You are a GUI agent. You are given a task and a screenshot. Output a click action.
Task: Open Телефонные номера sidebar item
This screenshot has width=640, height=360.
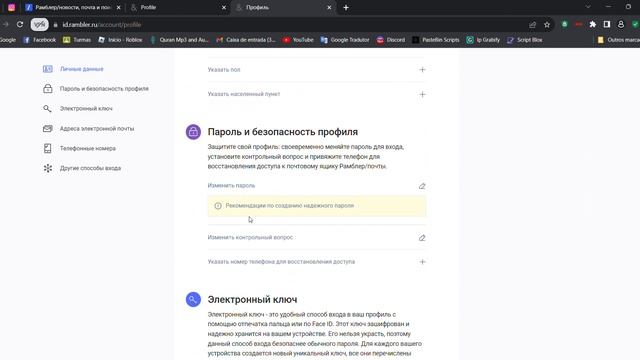pyautogui.click(x=88, y=148)
